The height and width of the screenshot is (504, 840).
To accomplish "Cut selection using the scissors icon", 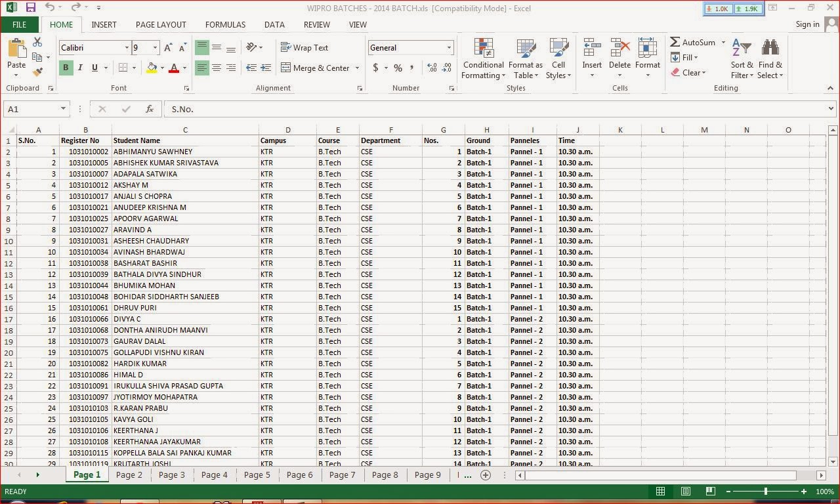I will coord(37,42).
